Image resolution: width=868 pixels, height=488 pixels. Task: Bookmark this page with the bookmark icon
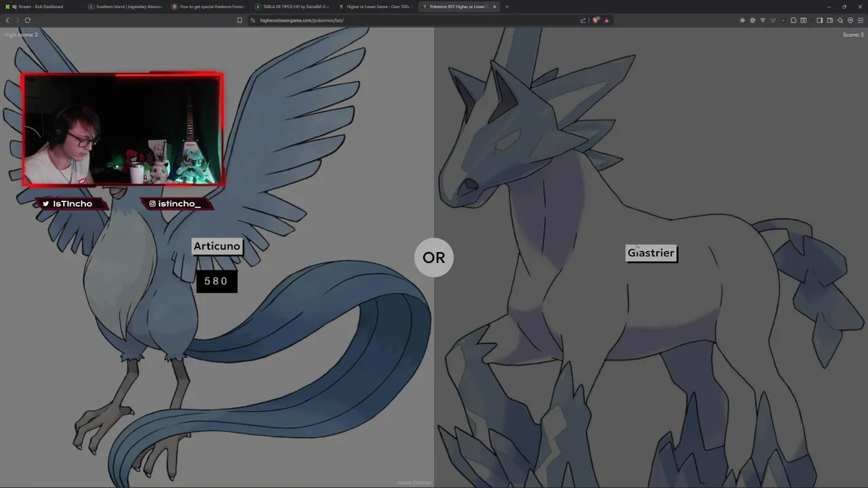239,20
